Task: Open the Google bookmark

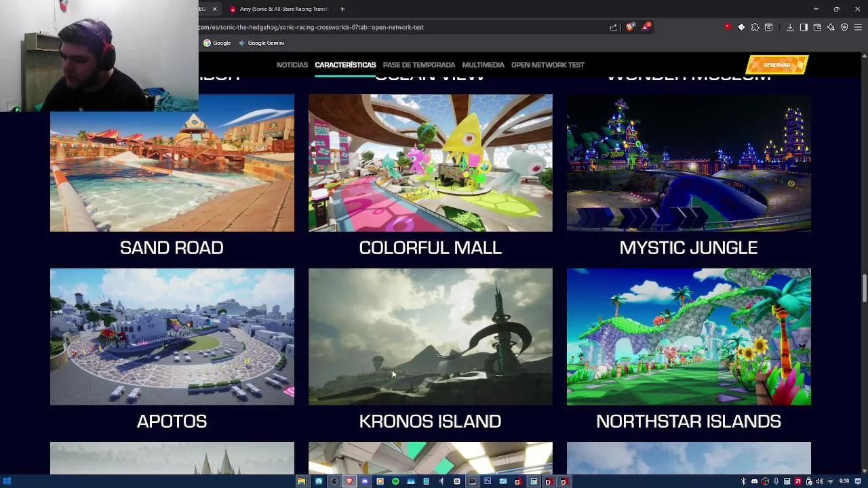Action: (217, 43)
